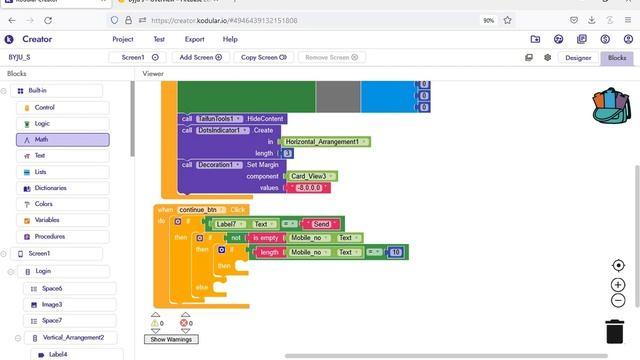Image resolution: width=640 pixels, height=360 pixels.
Task: Open the dollar monetization icon
Action: point(605,39)
